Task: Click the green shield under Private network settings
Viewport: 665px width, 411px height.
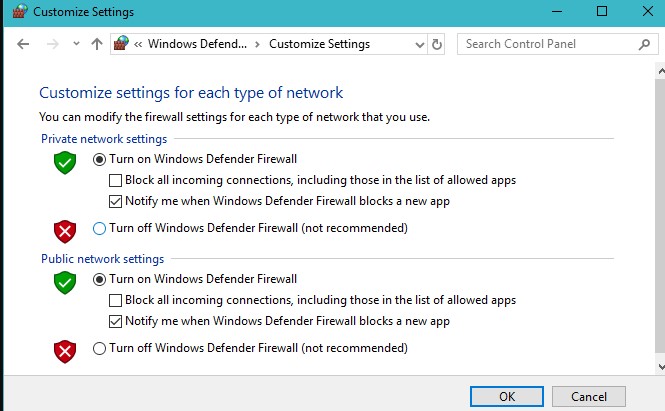Action: click(x=65, y=162)
